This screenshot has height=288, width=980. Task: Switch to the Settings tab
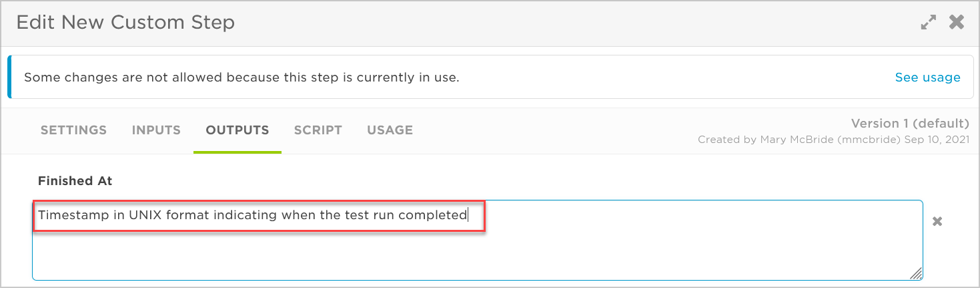[73, 130]
